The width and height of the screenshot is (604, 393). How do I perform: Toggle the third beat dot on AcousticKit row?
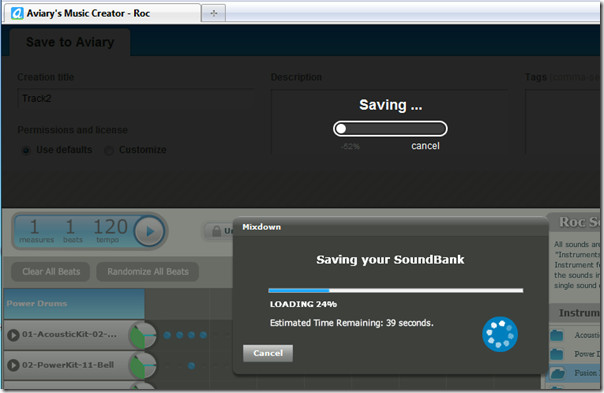point(191,335)
